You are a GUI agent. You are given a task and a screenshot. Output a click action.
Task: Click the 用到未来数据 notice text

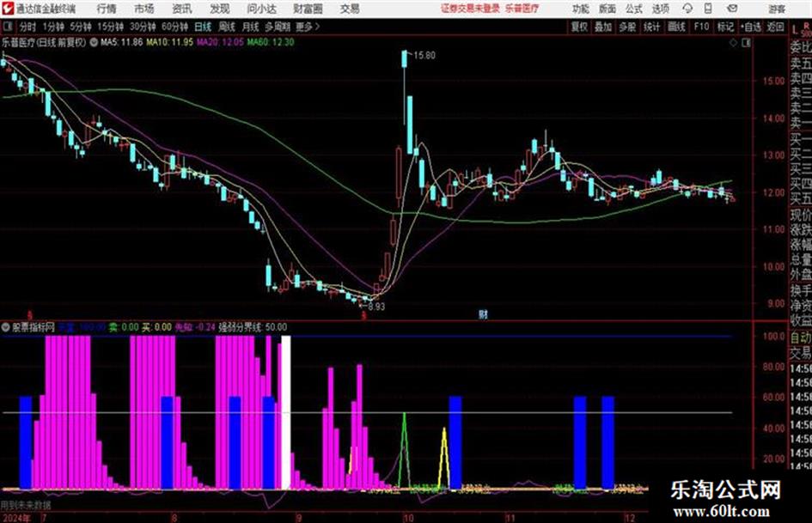[x=26, y=505]
